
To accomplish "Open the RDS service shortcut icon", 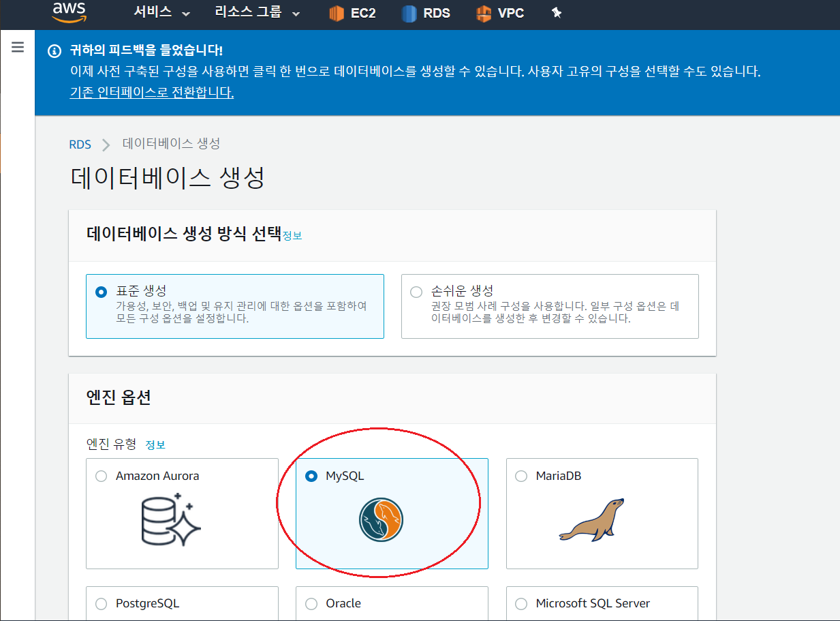I will (409, 14).
